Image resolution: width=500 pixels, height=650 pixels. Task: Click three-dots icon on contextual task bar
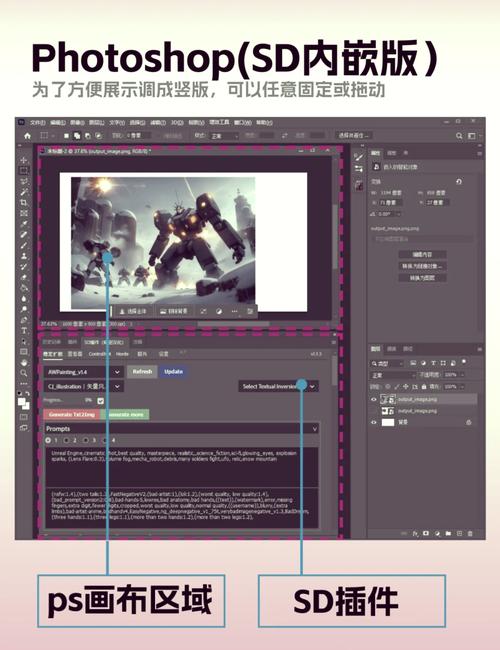point(235,311)
